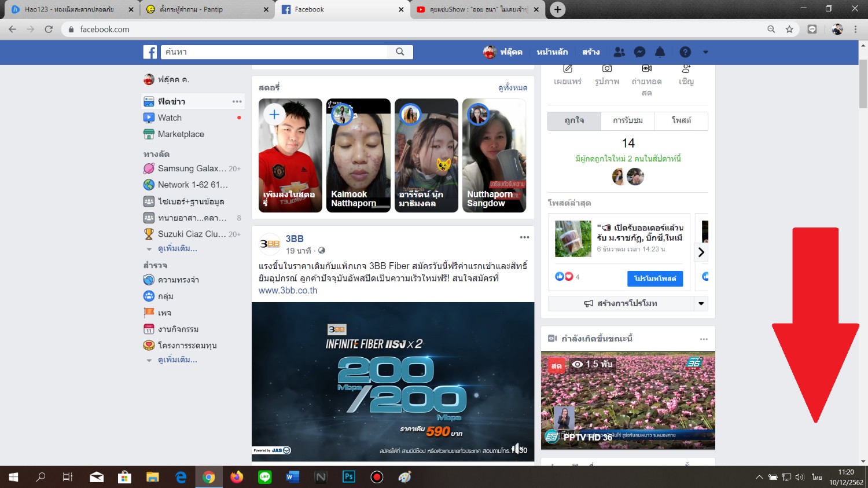Viewport: 868px width, 488px height.
Task: Go to หน้าหลัก in the Facebook header
Action: [552, 52]
